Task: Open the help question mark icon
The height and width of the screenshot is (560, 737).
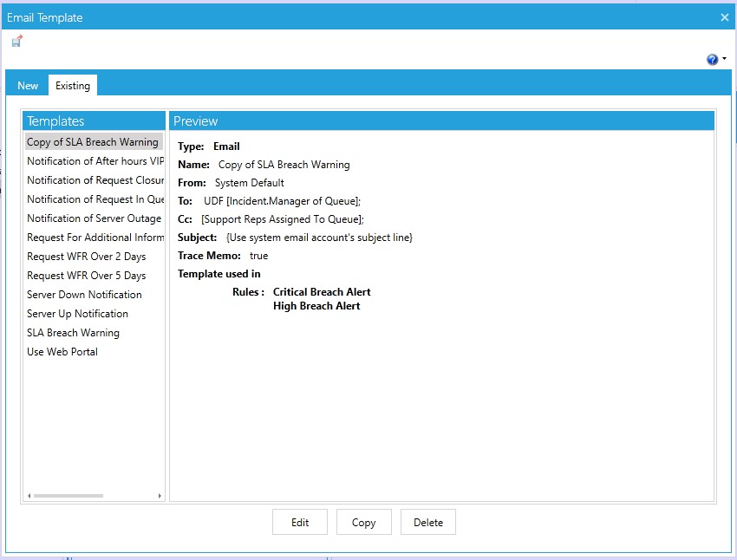Action: (x=712, y=59)
